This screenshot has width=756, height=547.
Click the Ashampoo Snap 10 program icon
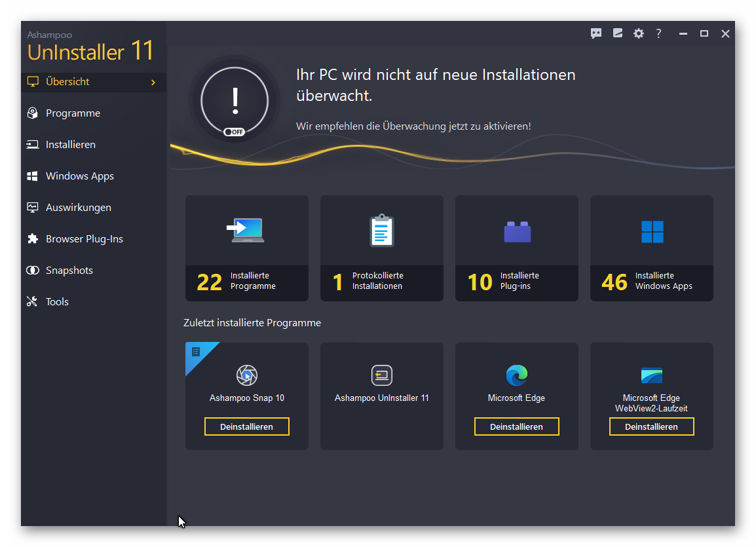coord(247,375)
